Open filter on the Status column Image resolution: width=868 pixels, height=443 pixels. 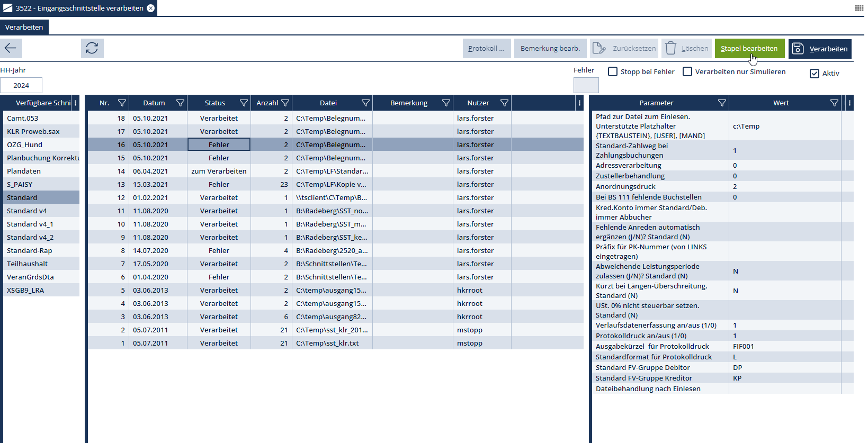244,103
